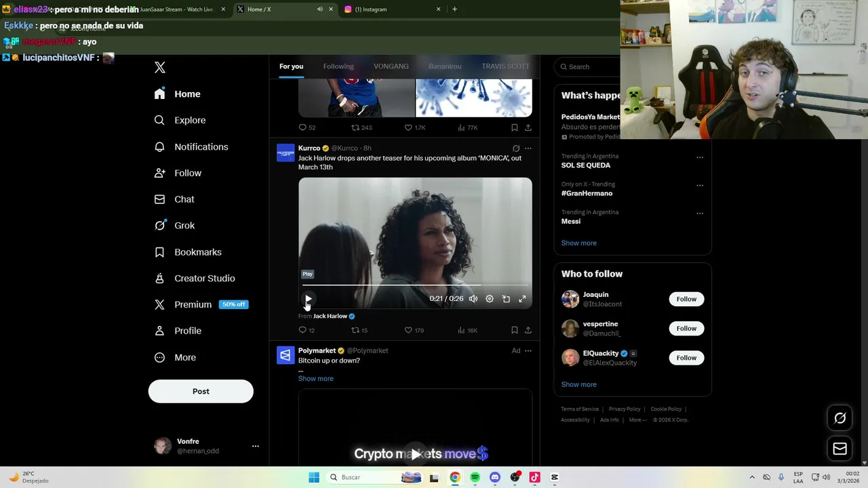Open options for #GranHermano trend
This screenshot has width=868, height=488.
(700, 185)
